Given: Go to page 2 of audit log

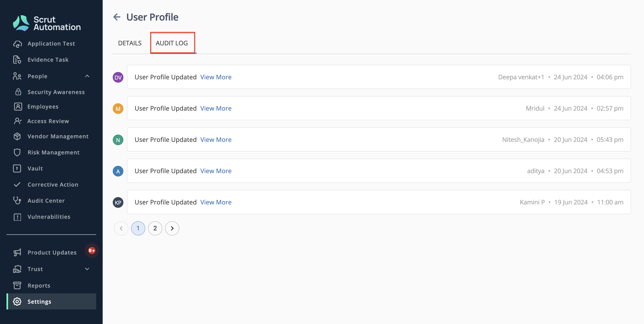Looking at the screenshot, I should click(155, 228).
